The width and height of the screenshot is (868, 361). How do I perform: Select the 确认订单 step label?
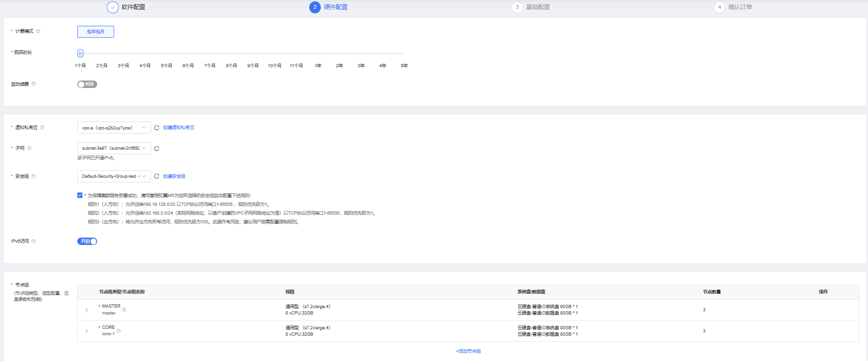pyautogui.click(x=741, y=7)
